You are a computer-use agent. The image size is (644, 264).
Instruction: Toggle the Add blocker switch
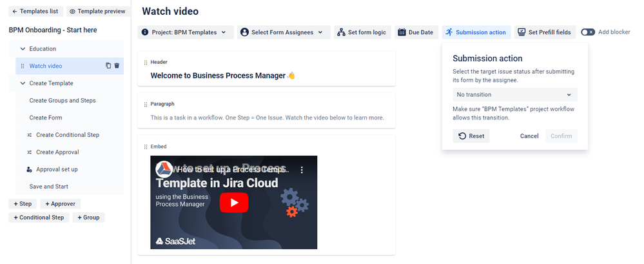(588, 32)
